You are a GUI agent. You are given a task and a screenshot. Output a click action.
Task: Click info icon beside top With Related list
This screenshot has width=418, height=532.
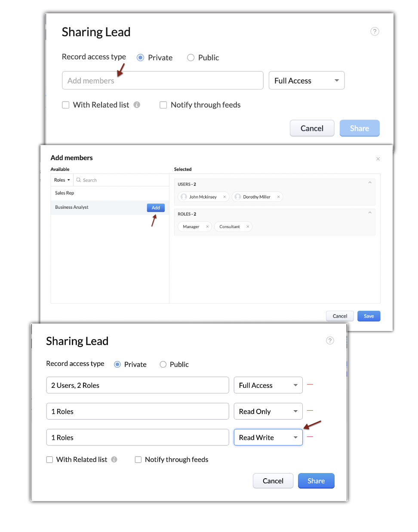tap(137, 105)
